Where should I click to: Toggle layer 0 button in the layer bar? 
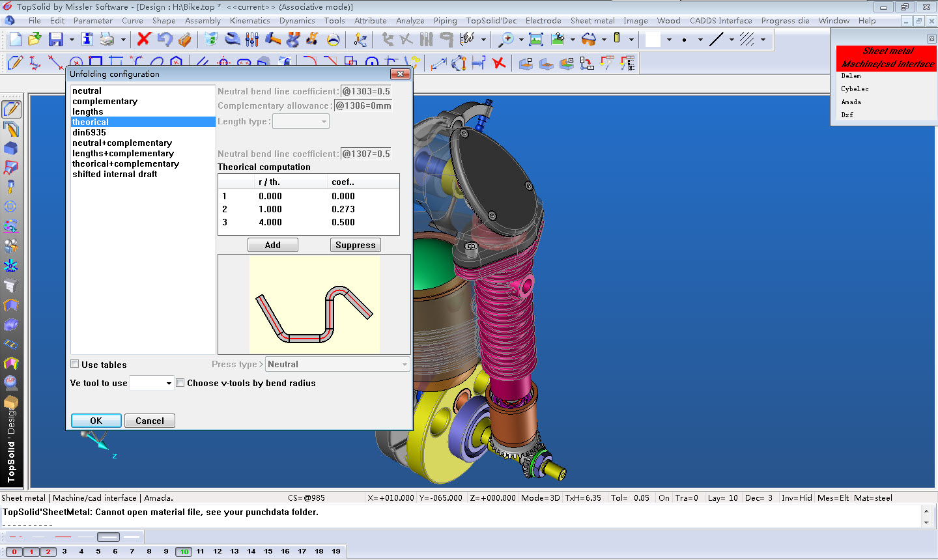coord(14,552)
